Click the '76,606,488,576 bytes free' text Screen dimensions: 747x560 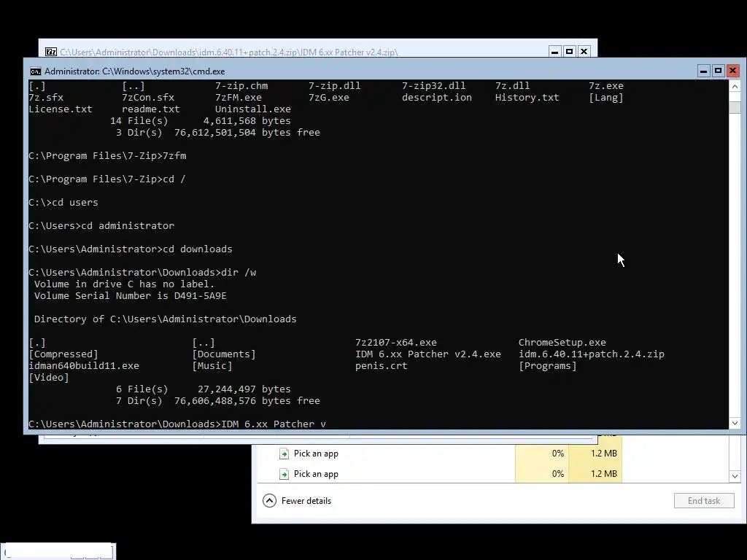[247, 401]
